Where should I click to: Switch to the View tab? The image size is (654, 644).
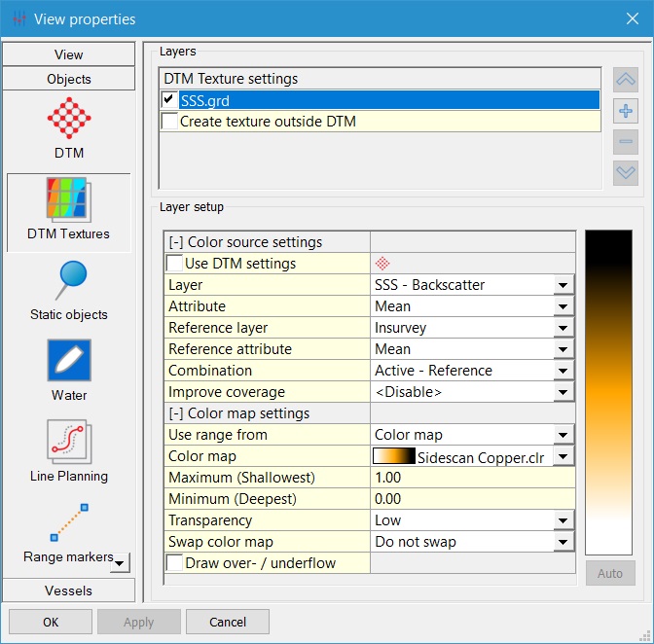(x=68, y=54)
